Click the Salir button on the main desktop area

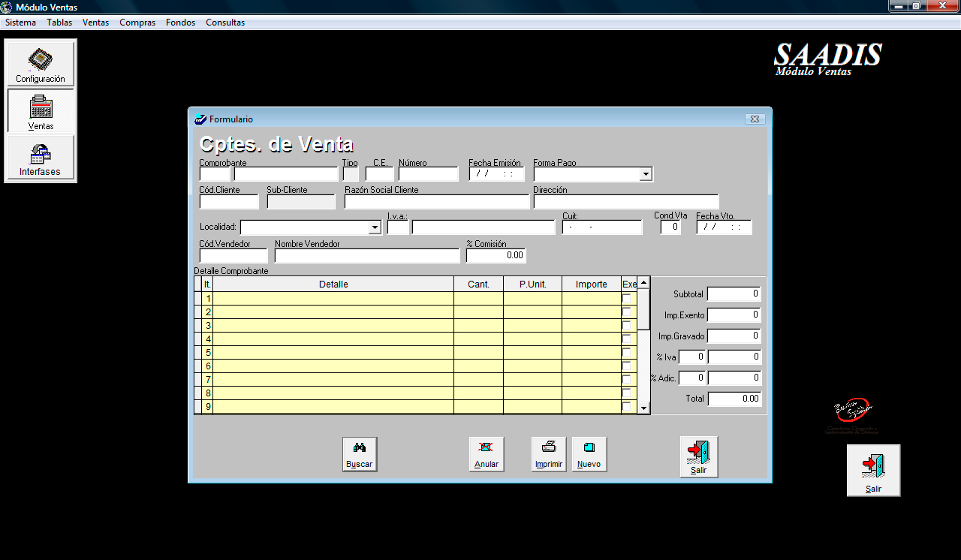(x=873, y=471)
